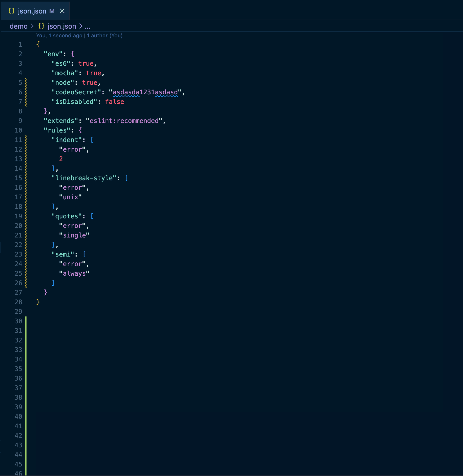
Task: Click the "quotes" key
Action: tap(67, 216)
